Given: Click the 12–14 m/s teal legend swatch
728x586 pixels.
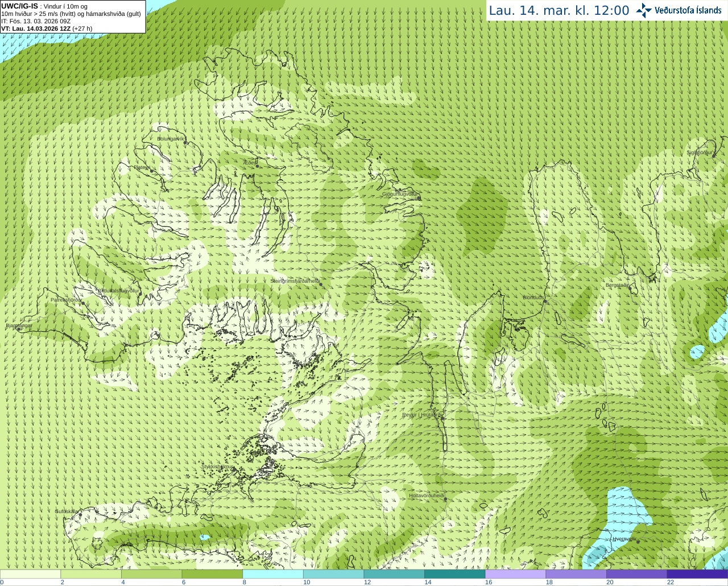Looking at the screenshot, I should [x=394, y=574].
